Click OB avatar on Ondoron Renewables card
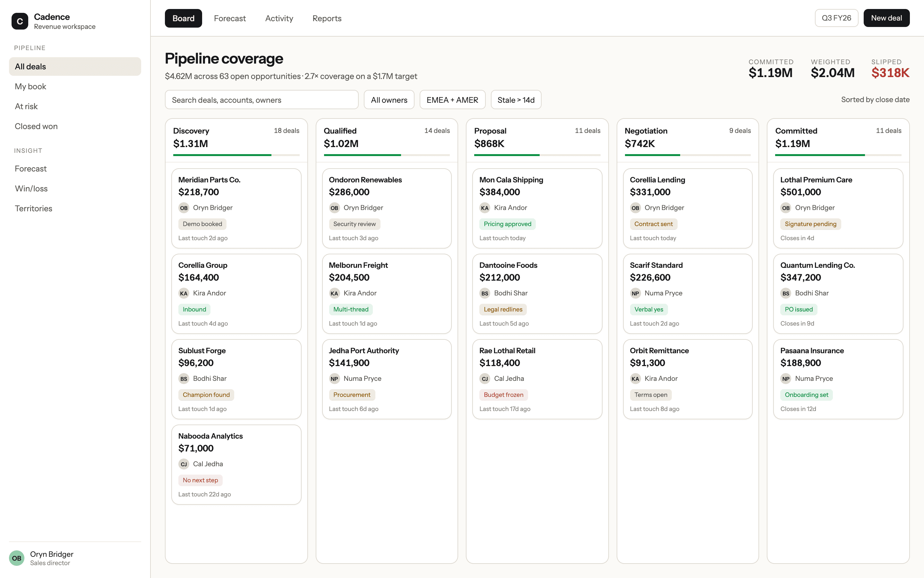 [335, 207]
